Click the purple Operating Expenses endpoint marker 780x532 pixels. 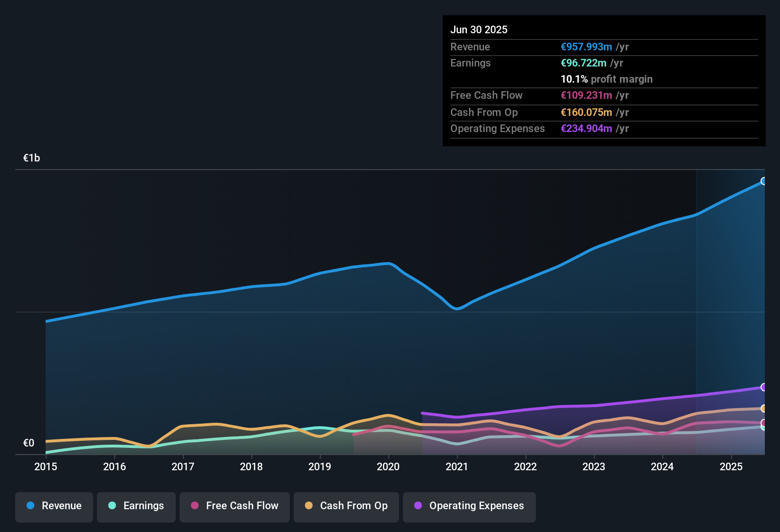coord(763,387)
